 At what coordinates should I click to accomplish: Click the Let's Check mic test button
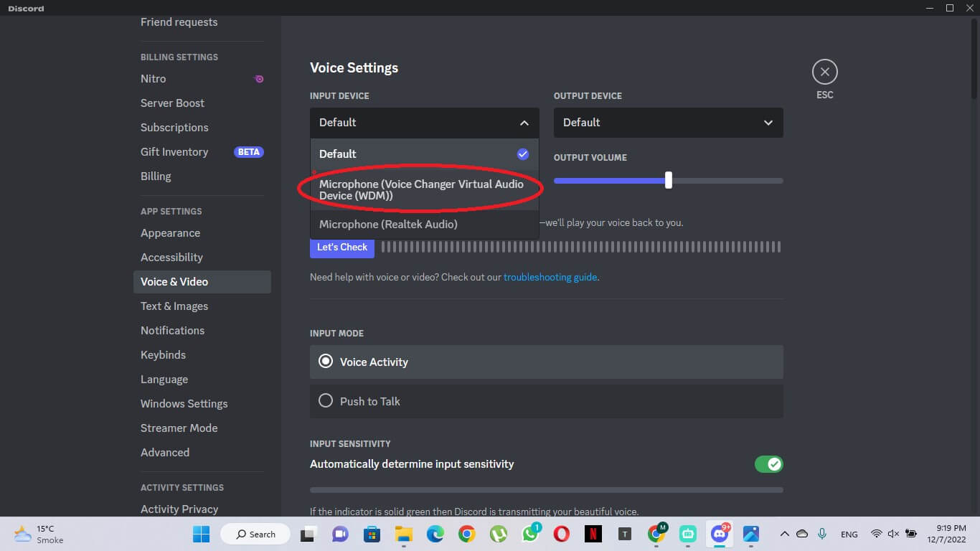(342, 247)
